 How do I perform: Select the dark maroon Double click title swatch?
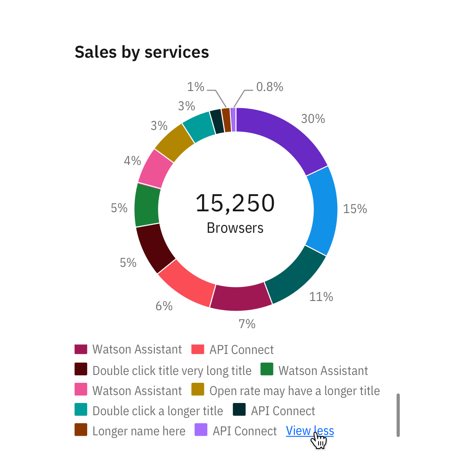(81, 370)
